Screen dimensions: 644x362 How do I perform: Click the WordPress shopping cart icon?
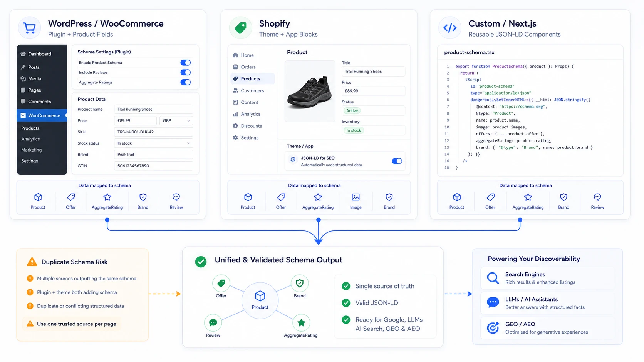tap(29, 28)
